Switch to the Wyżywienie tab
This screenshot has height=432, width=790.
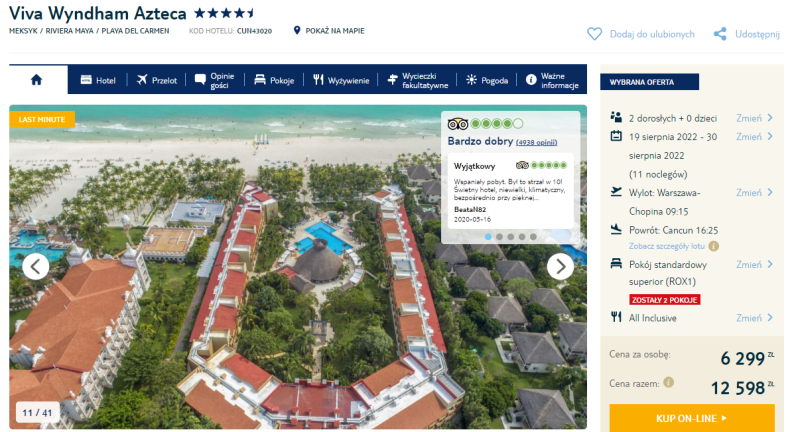point(341,80)
